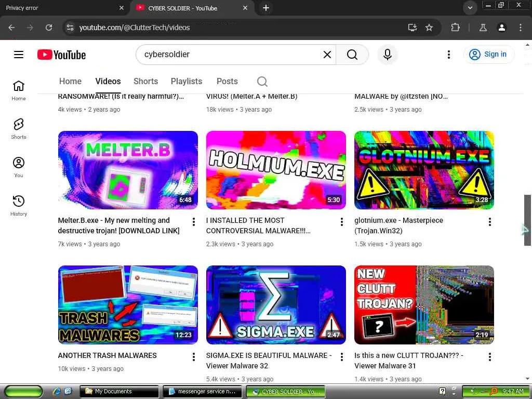Click scrollbar down arrow at bottom right
Image resolution: width=532 pixels, height=399 pixels.
pos(527,379)
